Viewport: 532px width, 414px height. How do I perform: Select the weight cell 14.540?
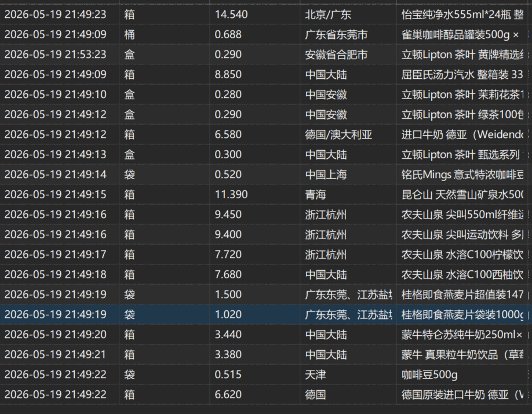point(231,14)
